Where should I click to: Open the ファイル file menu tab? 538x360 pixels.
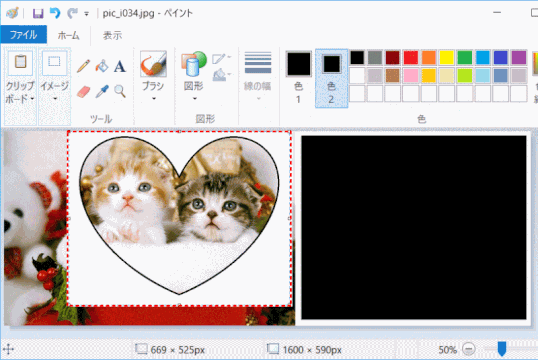(x=24, y=35)
